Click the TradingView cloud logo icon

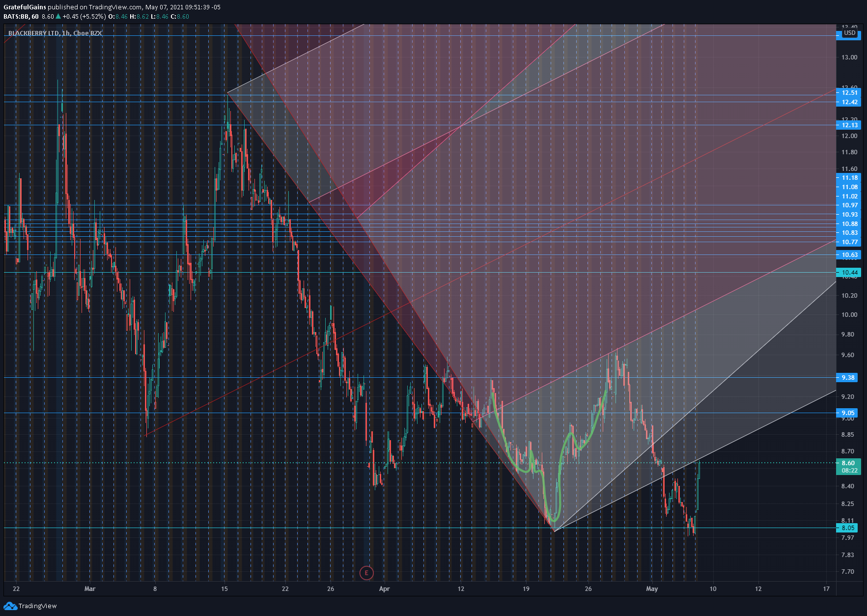point(10,606)
